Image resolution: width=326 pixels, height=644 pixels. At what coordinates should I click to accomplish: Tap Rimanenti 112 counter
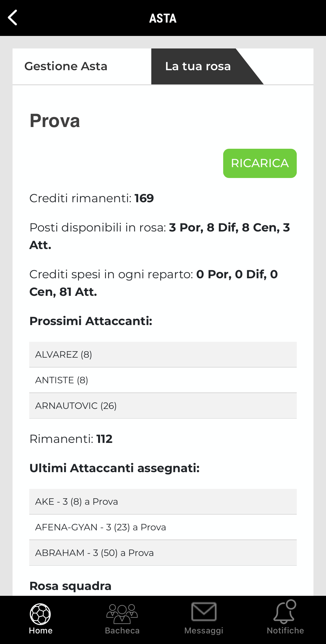click(71, 439)
